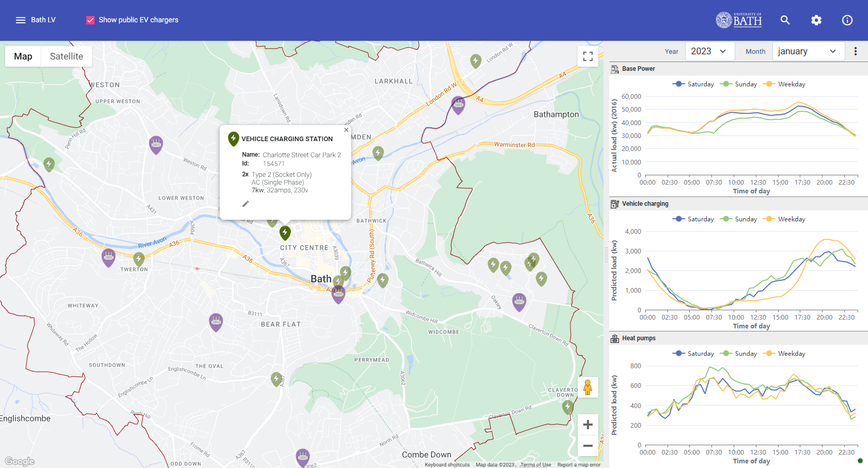Zoom out on the map
This screenshot has width=868, height=468.
pyautogui.click(x=587, y=445)
